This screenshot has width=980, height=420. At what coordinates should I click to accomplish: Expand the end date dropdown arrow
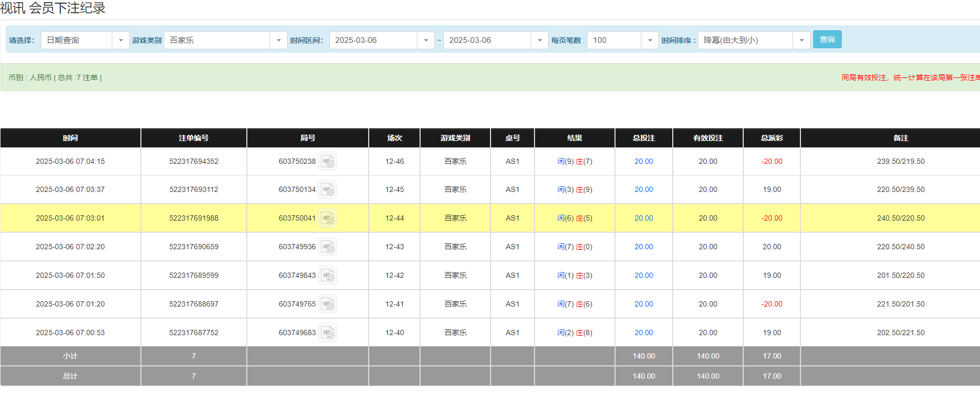point(539,40)
